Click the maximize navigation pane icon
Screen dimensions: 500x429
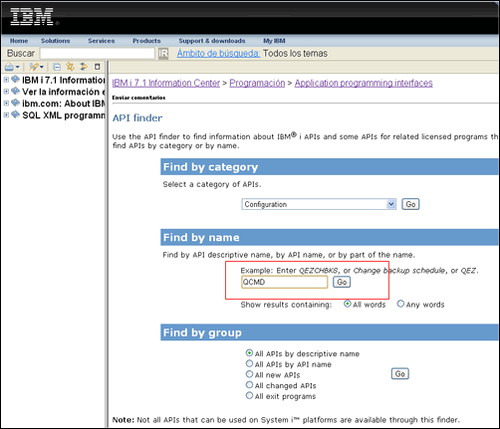point(97,67)
